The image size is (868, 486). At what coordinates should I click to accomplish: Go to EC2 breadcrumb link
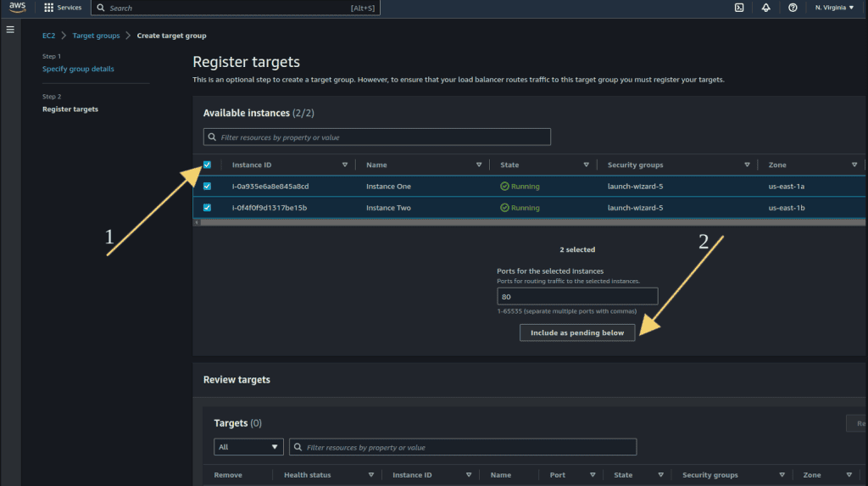[48, 36]
